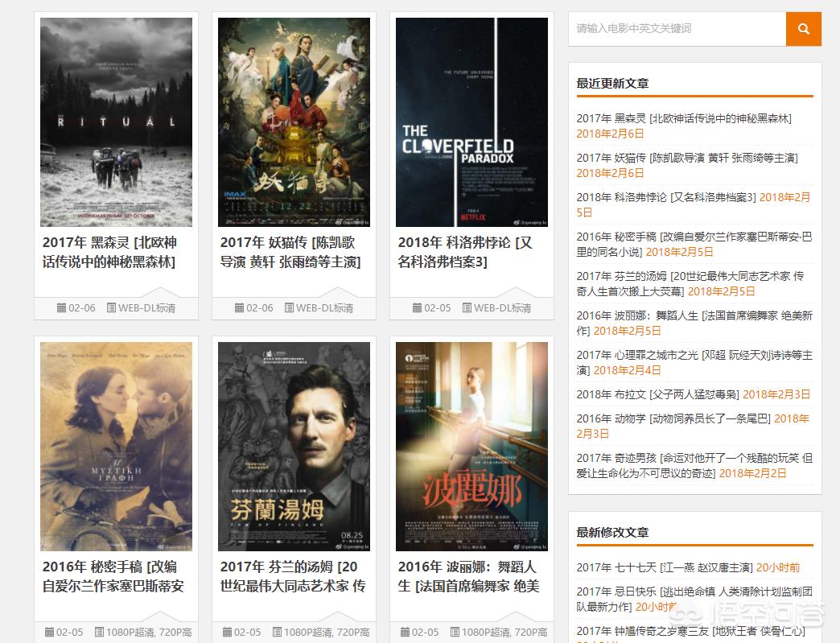Open sidebar article 2018年 布拉文
Image resolution: width=840 pixels, height=643 pixels.
point(658,394)
